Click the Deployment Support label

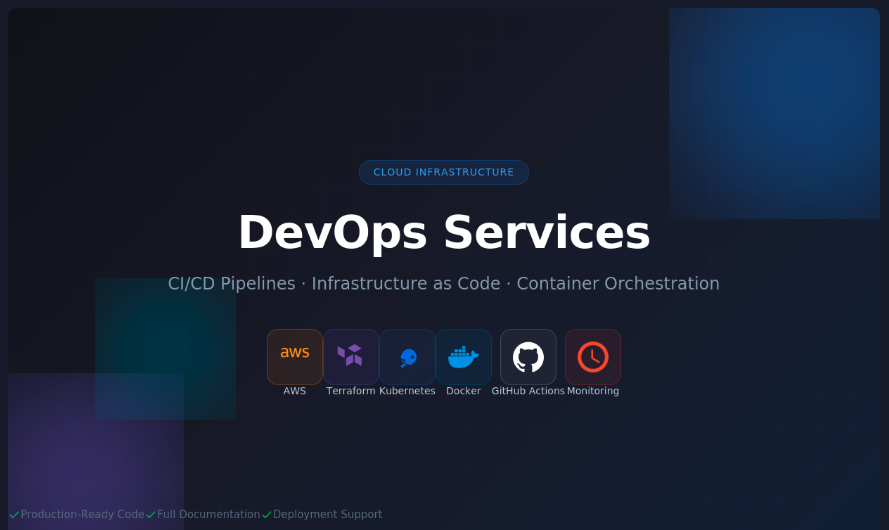coord(327,515)
